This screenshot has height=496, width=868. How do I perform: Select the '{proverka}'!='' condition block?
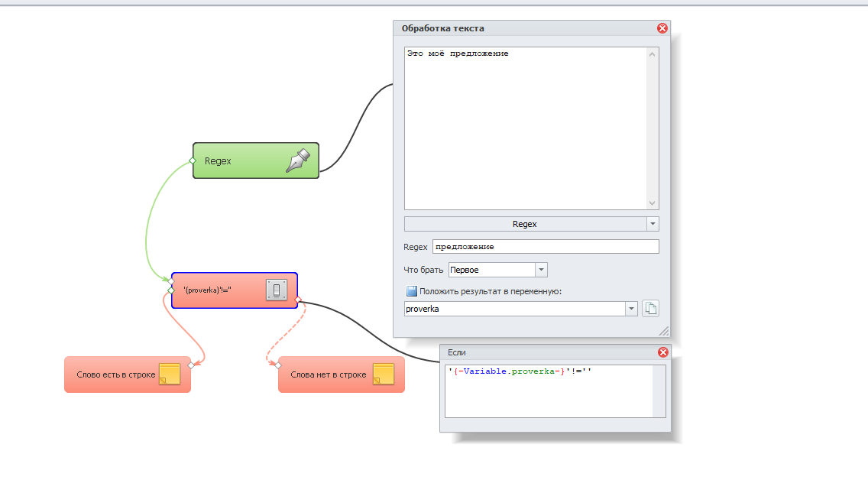218,290
